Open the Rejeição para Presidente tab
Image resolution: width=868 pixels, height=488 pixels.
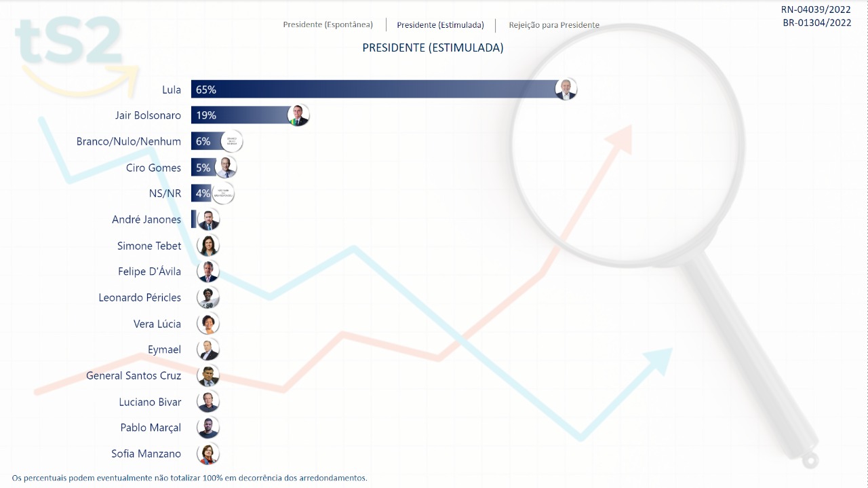[554, 25]
